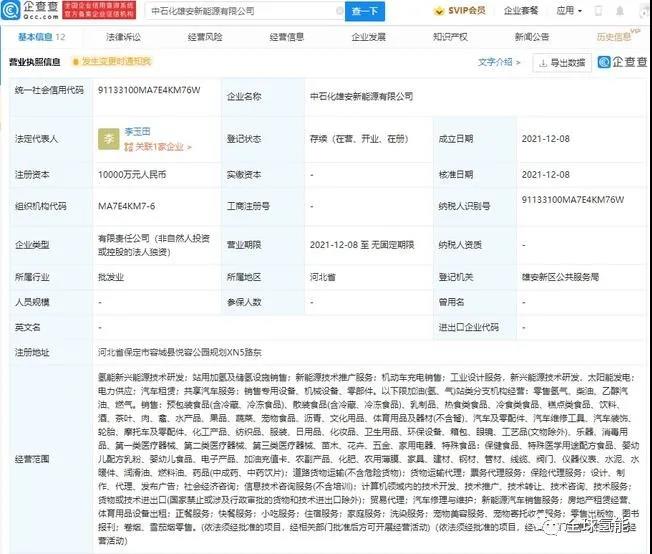This screenshot has width=652, height=554.
Task: Click the 企业套餐 link in header
Action: click(520, 11)
